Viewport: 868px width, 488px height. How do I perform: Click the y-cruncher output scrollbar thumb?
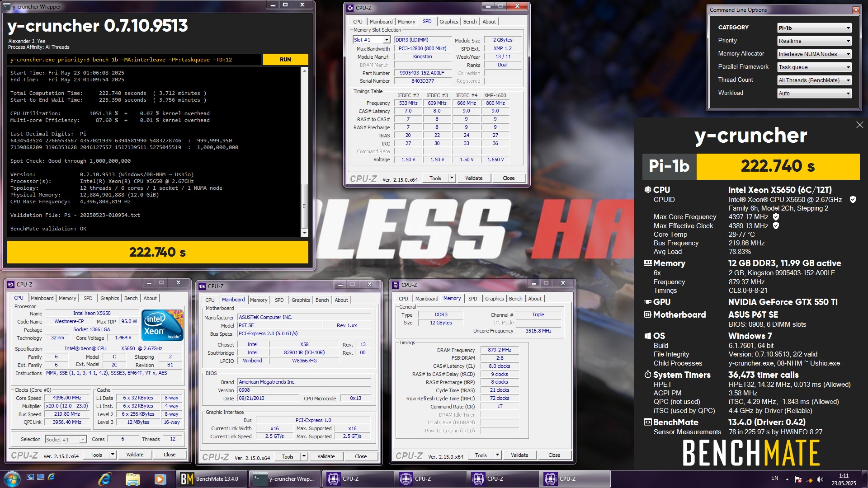coord(305,206)
